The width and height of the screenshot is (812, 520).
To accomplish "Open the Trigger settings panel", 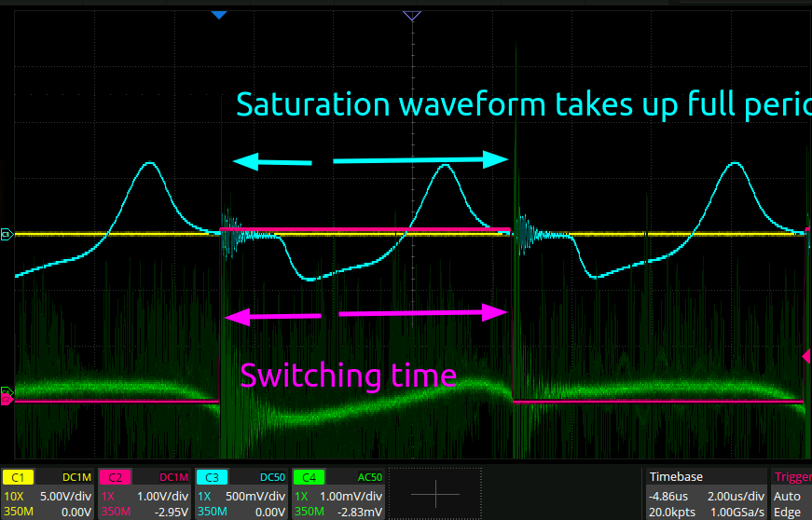I will point(791,476).
